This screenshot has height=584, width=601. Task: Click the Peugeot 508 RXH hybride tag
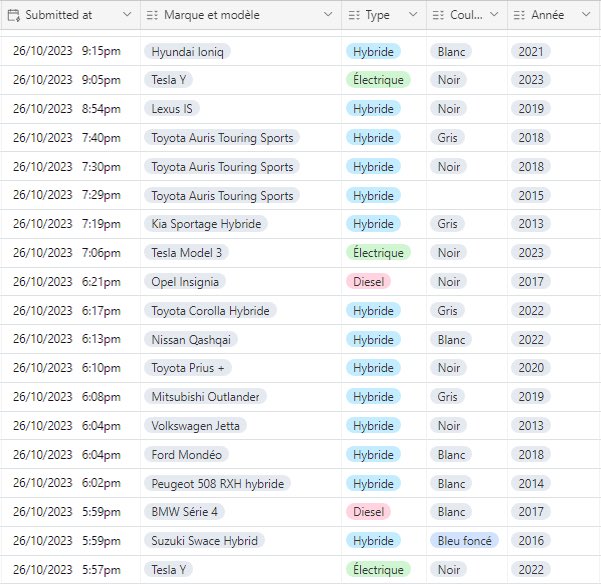218,484
